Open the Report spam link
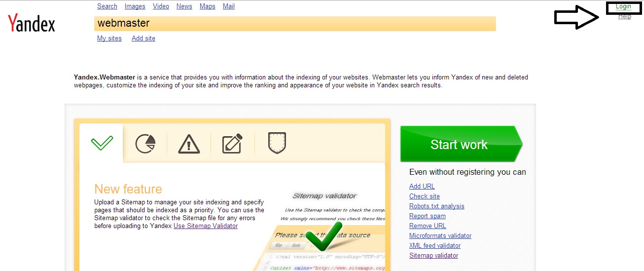The width and height of the screenshot is (644, 271). pos(428,216)
